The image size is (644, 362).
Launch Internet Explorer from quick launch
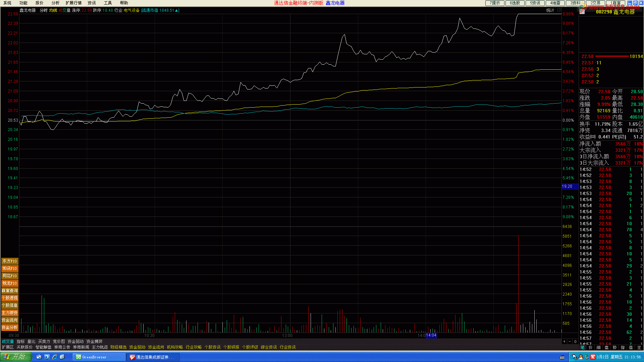point(55,357)
